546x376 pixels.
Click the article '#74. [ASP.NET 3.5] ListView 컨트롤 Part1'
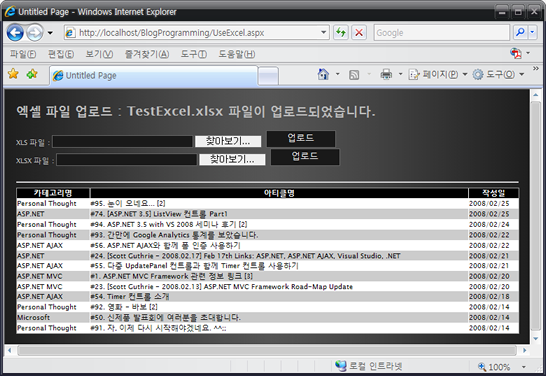(159, 214)
